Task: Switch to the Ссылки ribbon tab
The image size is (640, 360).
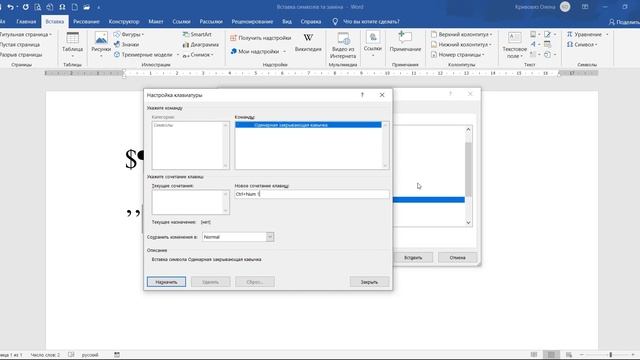Action: (182, 22)
